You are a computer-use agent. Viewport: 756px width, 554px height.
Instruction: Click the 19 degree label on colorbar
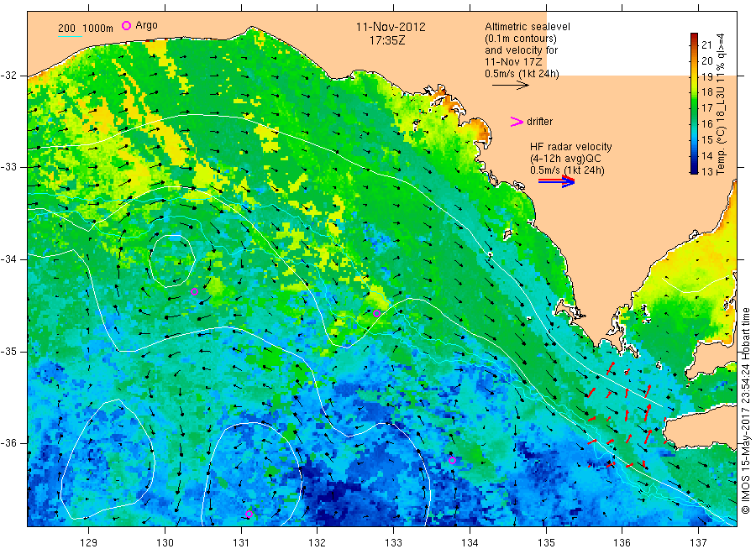pyautogui.click(x=706, y=76)
